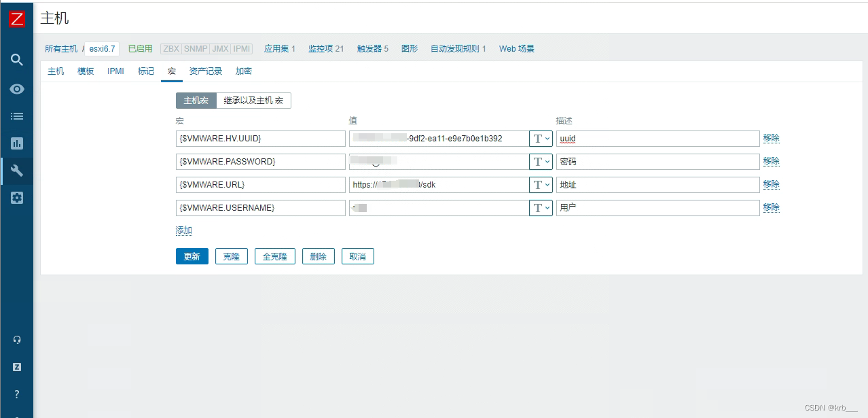
Task: Focus the {$VMWARE.PASSWORD} macro name field
Action: pyautogui.click(x=261, y=162)
